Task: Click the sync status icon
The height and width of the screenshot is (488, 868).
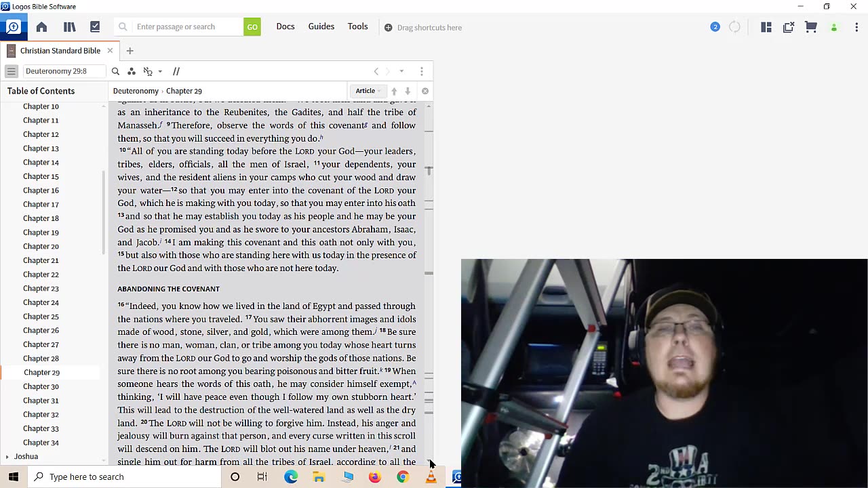Action: [x=734, y=27]
